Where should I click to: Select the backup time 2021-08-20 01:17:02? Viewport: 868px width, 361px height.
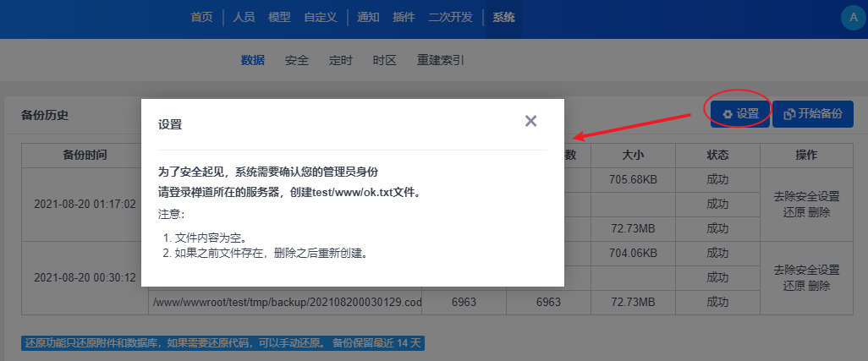pos(85,204)
